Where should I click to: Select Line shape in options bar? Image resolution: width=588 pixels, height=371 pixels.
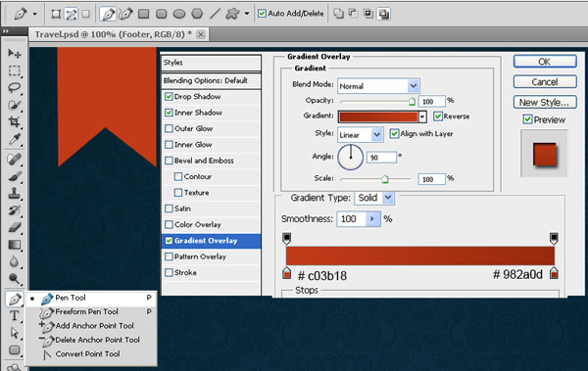pyautogui.click(x=215, y=15)
